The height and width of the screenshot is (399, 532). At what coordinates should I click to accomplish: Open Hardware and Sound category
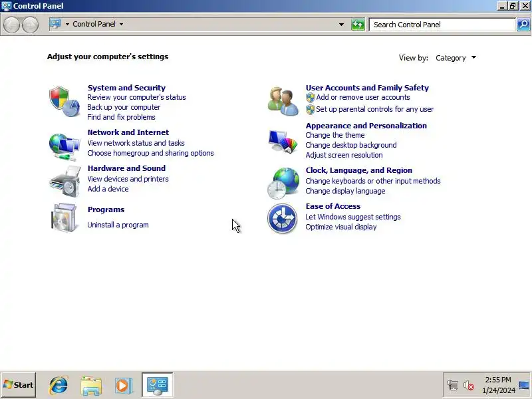pos(126,168)
